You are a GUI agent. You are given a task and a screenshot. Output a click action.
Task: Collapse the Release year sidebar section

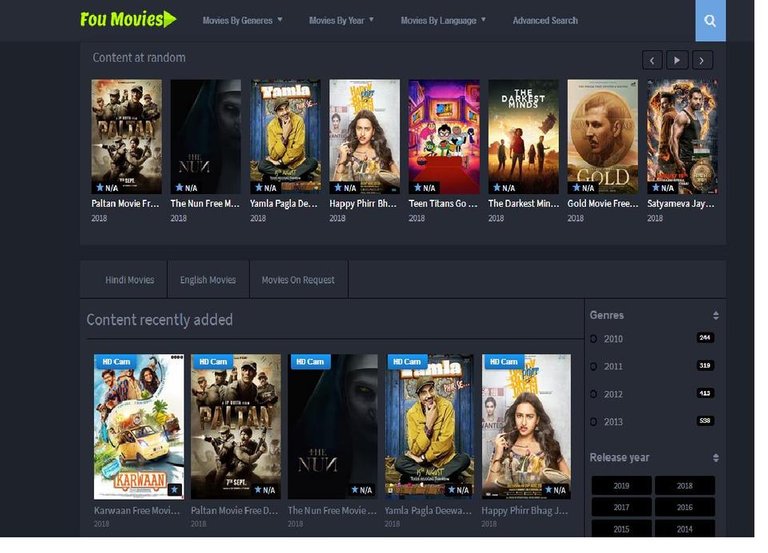coord(716,458)
